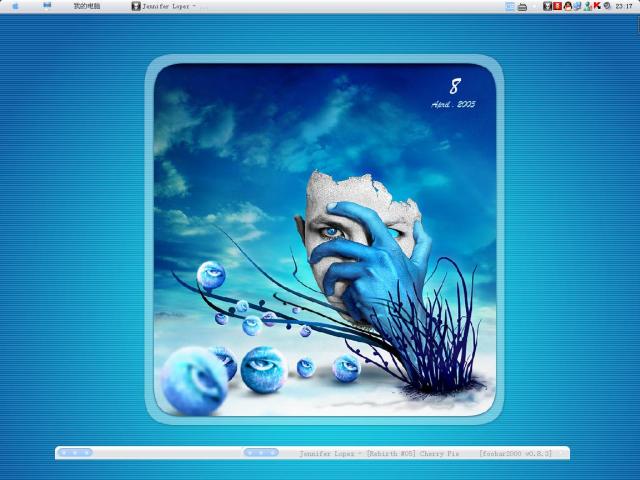Open 我的电脑 from the top bar
The height and width of the screenshot is (480, 640).
pyautogui.click(x=87, y=6)
